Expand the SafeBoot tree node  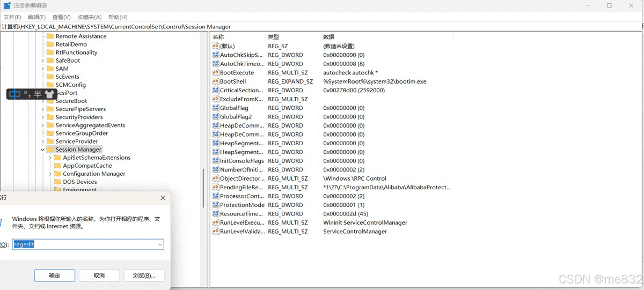tap(43, 61)
